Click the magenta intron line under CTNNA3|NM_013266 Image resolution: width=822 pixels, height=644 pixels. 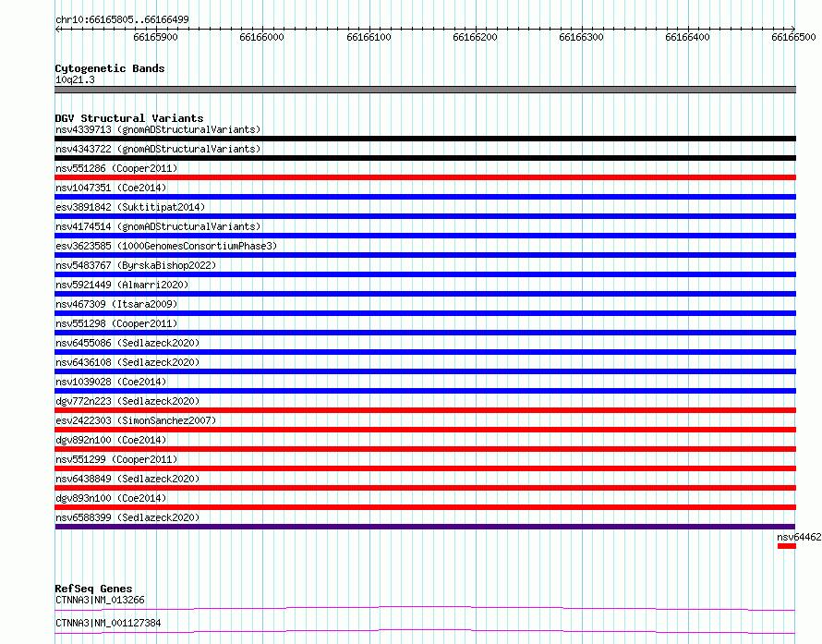coord(425,608)
